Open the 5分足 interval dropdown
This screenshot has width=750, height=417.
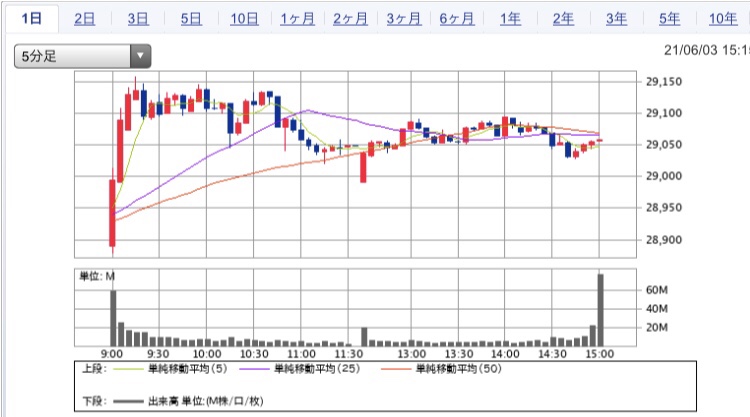click(x=82, y=56)
